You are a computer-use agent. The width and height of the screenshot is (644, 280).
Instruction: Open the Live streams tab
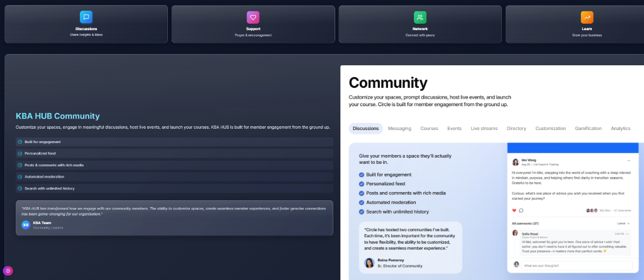[484, 128]
